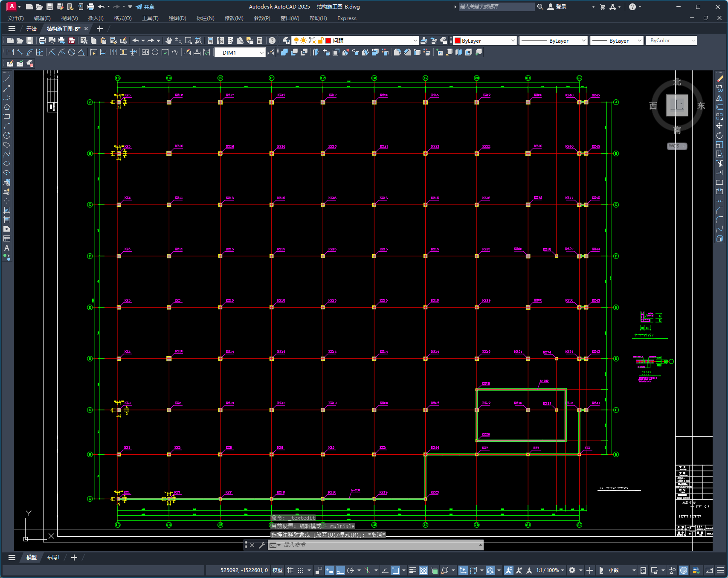Open the 编辑(E) menu
Screen dimensions: 728x578
(42, 18)
